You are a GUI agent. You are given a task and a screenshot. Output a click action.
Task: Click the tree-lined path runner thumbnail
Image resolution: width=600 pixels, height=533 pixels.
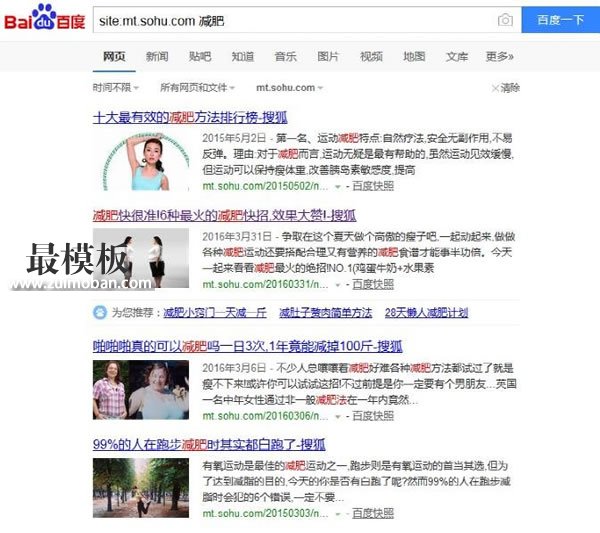(x=141, y=488)
